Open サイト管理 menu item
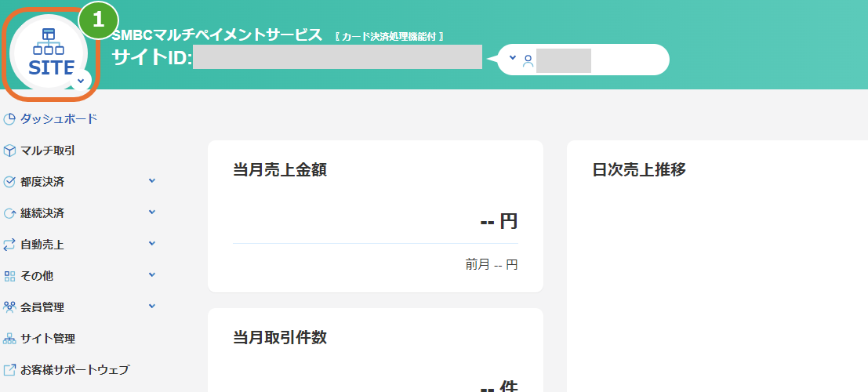This screenshot has height=392, width=868. tap(48, 338)
